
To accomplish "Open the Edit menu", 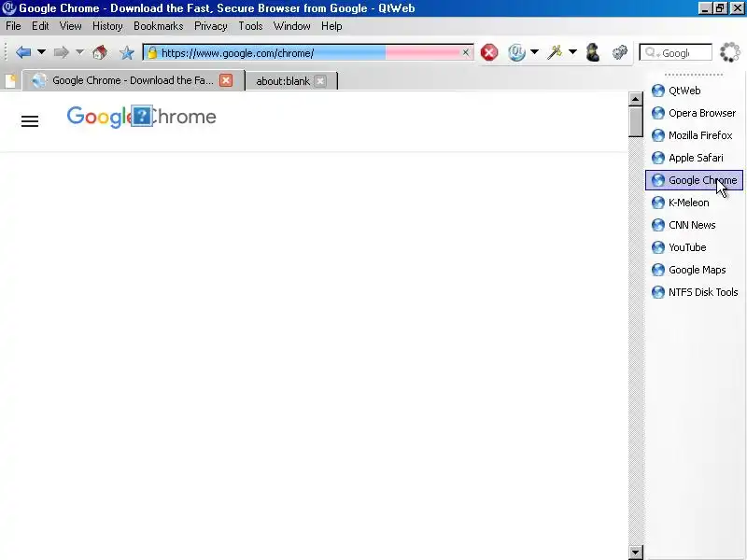I will [40, 26].
